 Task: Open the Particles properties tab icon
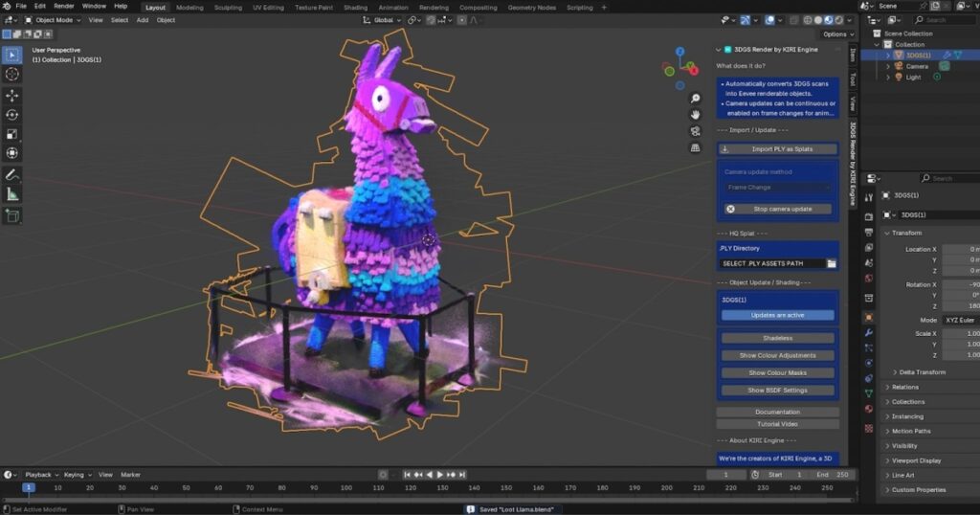(x=869, y=347)
